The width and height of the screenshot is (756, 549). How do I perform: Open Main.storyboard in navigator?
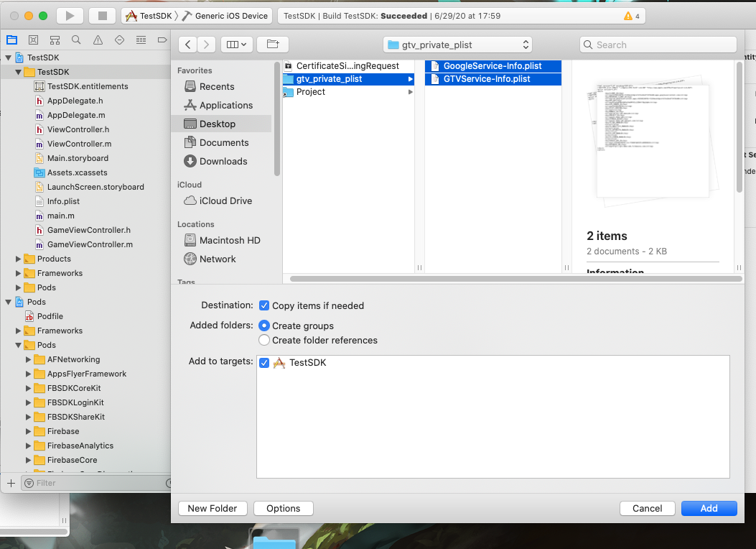pyautogui.click(x=77, y=158)
